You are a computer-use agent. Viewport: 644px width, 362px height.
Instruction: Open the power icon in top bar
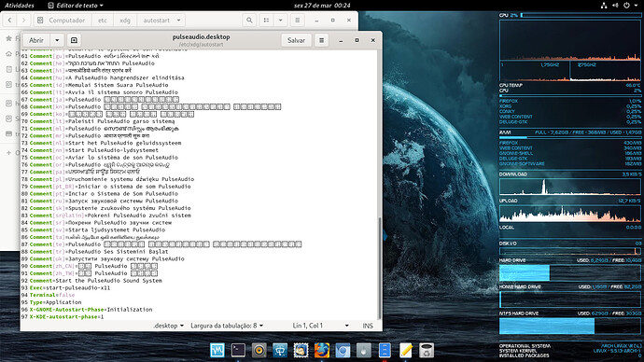pos(627,6)
